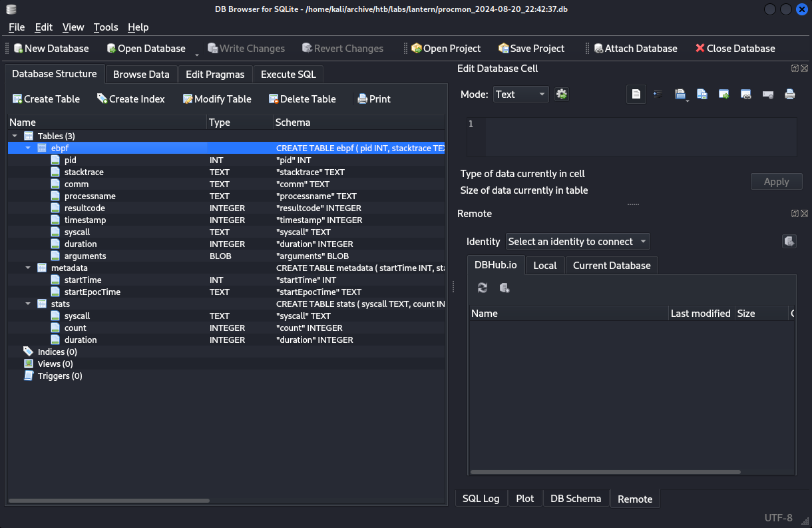Click the Create Table button
Screen dimensions: 812x528
46,99
